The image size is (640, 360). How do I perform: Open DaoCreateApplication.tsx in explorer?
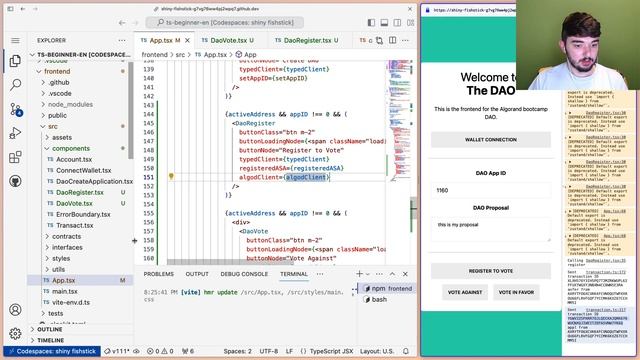(94, 182)
